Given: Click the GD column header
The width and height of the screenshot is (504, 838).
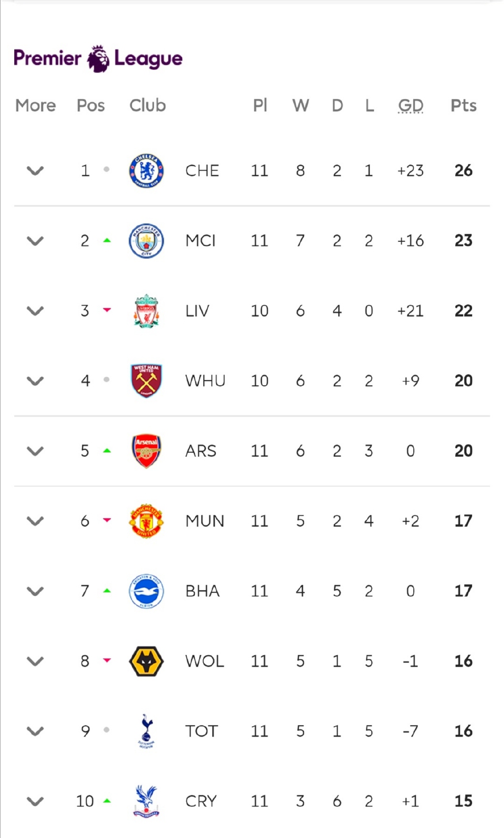Looking at the screenshot, I should click(411, 106).
